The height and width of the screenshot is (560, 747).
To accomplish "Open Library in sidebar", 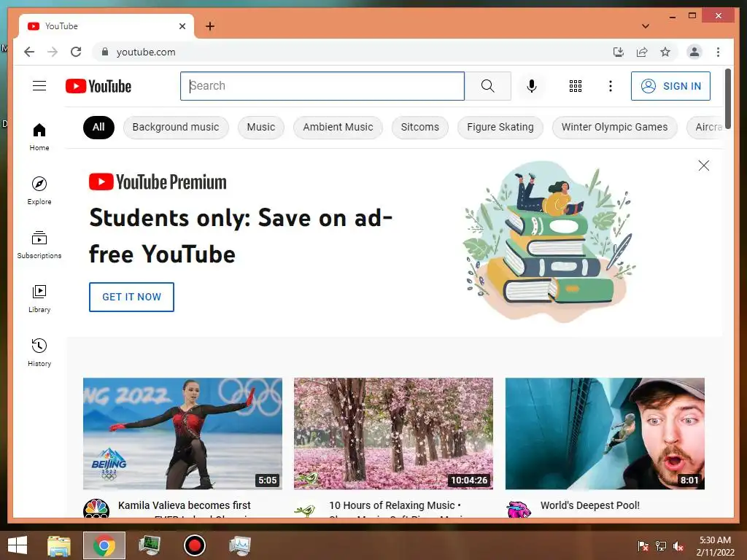I will click(x=39, y=298).
